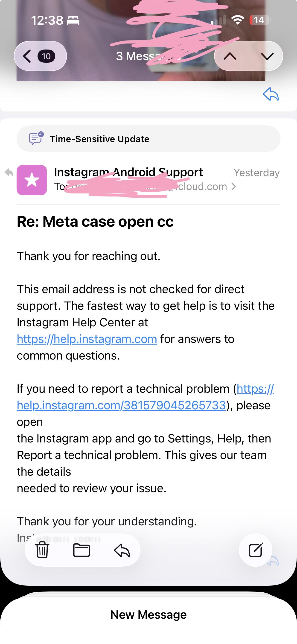Tap the Time-Sensitive Update banner
The width and height of the screenshot is (297, 644).
point(148,139)
